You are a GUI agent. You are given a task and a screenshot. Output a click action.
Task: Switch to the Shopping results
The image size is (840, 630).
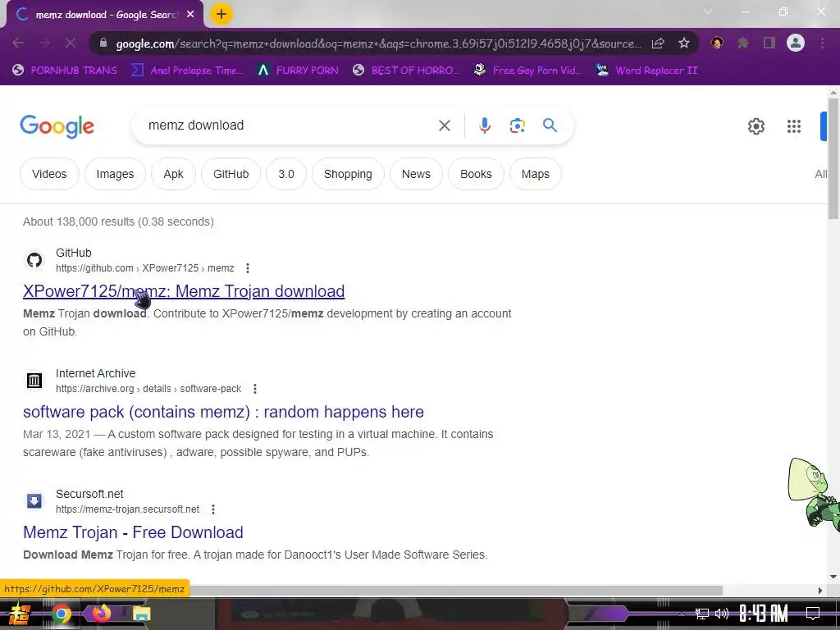tap(348, 174)
